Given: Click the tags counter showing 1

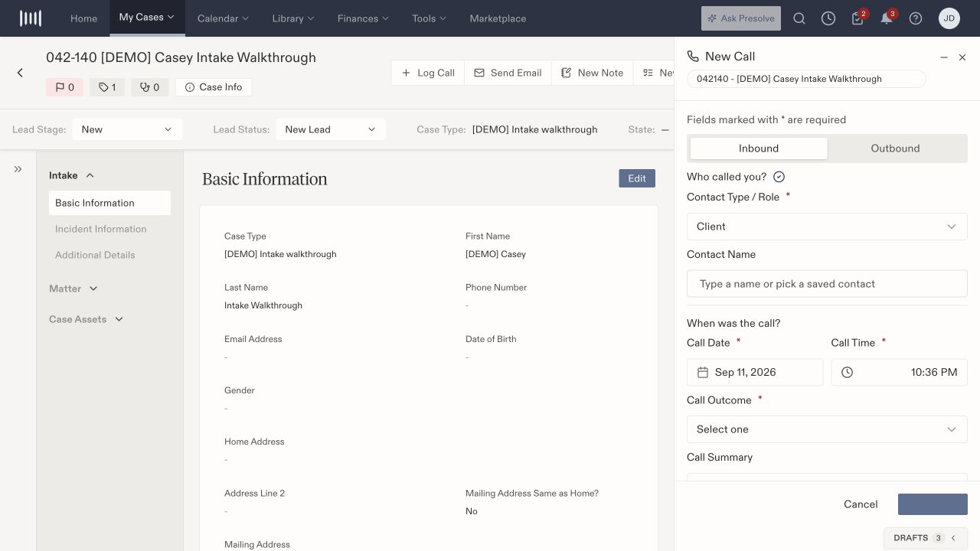Looking at the screenshot, I should pyautogui.click(x=107, y=87).
